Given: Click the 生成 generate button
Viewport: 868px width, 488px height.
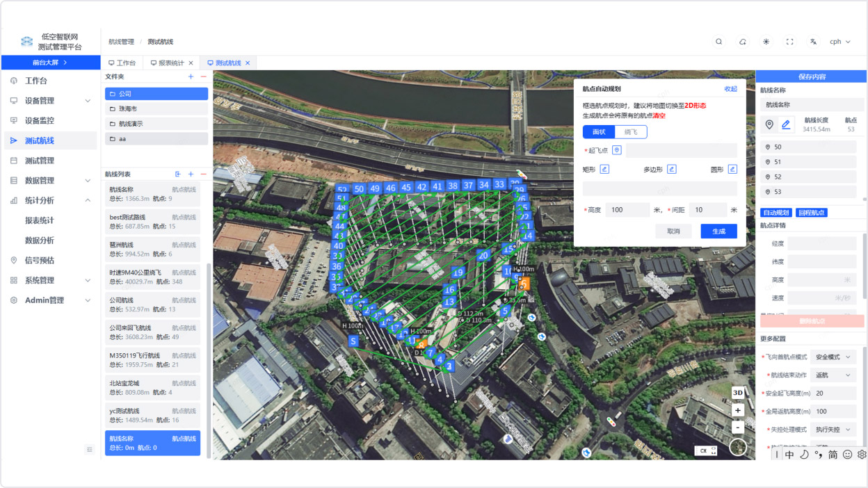Looking at the screenshot, I should 718,231.
